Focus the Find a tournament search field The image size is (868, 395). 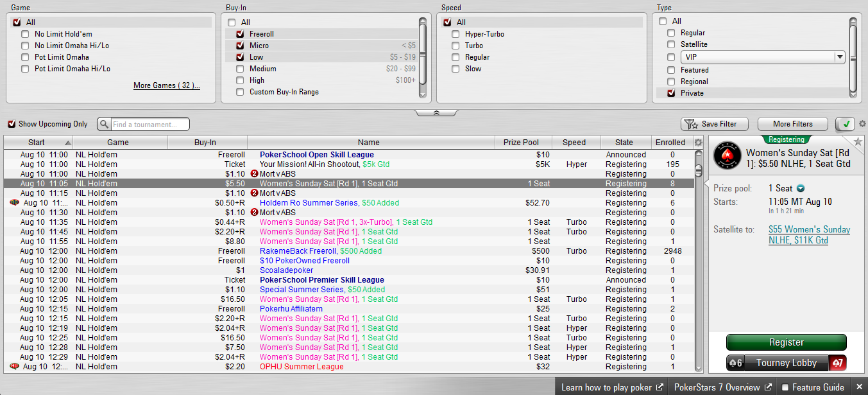[150, 124]
